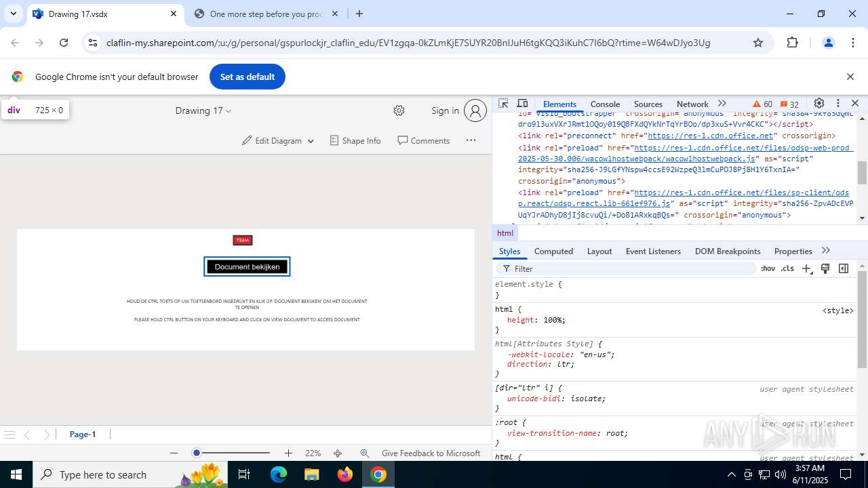868x488 pixels.
Task: Click Sign in on the Visio page
Action: click(445, 110)
